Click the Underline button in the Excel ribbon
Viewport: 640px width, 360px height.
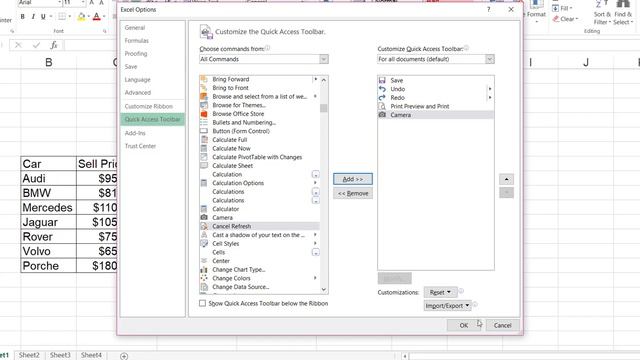(x=43, y=17)
